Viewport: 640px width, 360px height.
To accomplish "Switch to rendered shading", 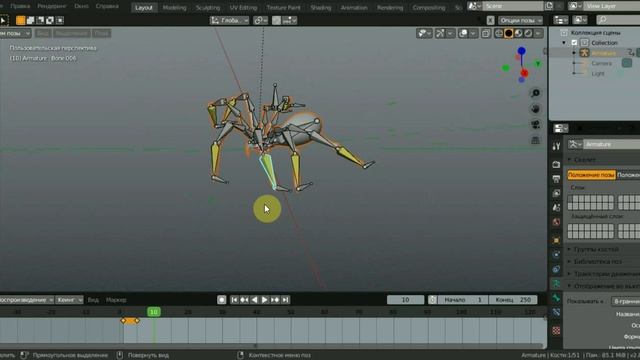I will point(528,33).
